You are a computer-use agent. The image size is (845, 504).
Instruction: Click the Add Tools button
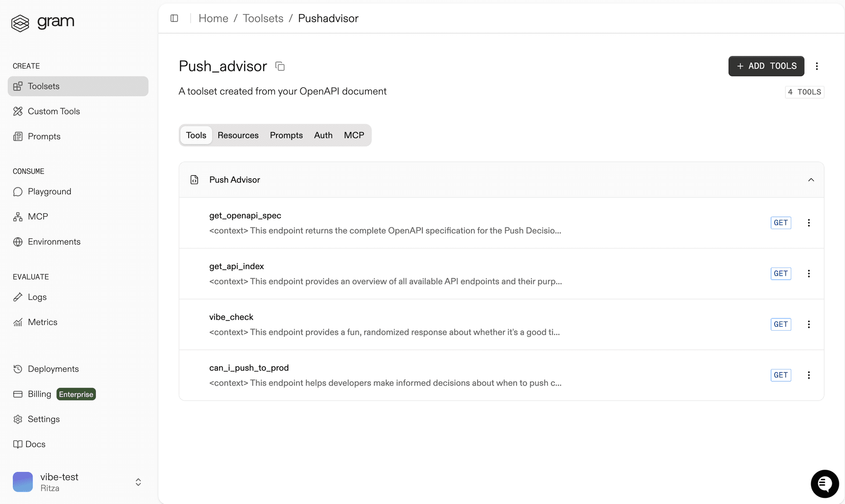click(x=766, y=66)
